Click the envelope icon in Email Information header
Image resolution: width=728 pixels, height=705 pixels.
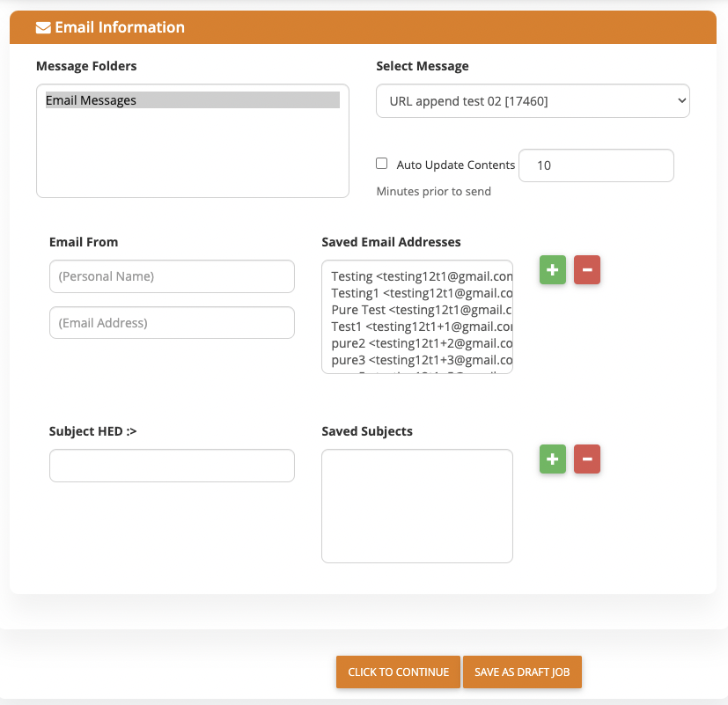[x=43, y=28]
